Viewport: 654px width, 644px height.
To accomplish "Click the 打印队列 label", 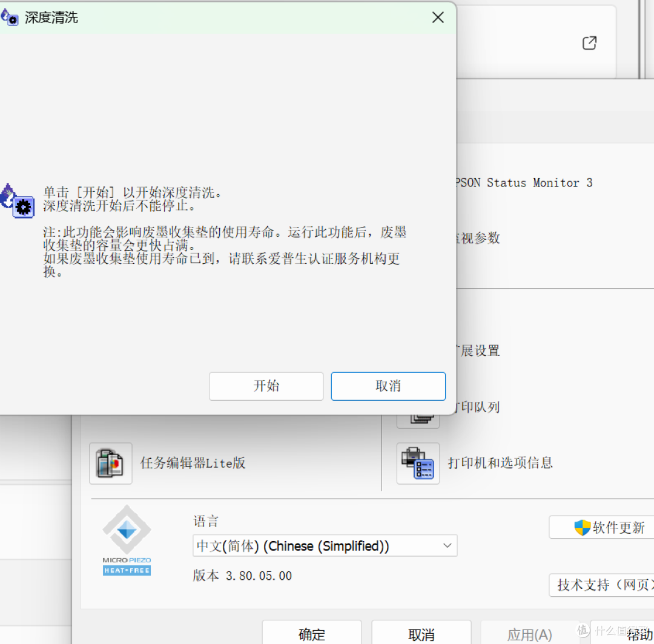I will (478, 407).
